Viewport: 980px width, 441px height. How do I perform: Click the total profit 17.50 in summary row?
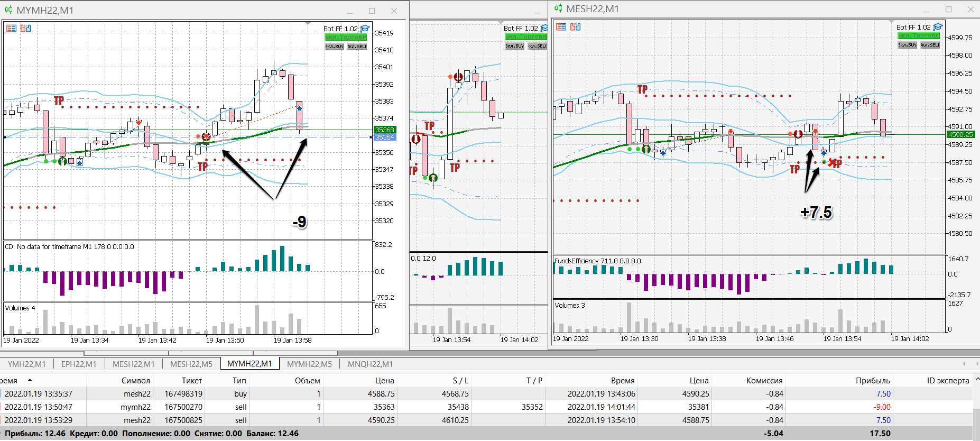pos(880,433)
